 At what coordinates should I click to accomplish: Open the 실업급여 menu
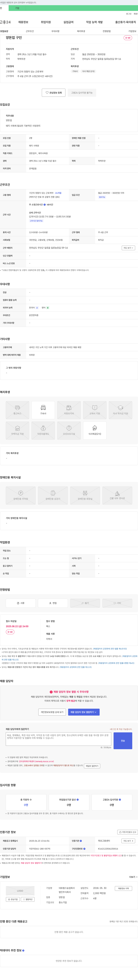pos(68,22)
